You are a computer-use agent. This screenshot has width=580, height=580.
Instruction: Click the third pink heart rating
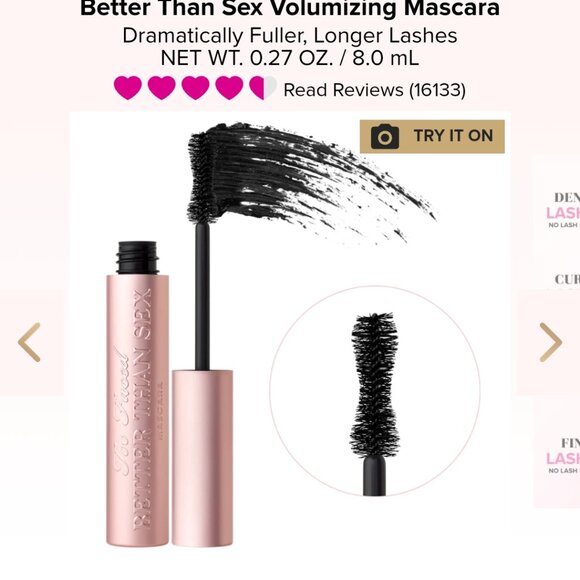pyautogui.click(x=195, y=88)
